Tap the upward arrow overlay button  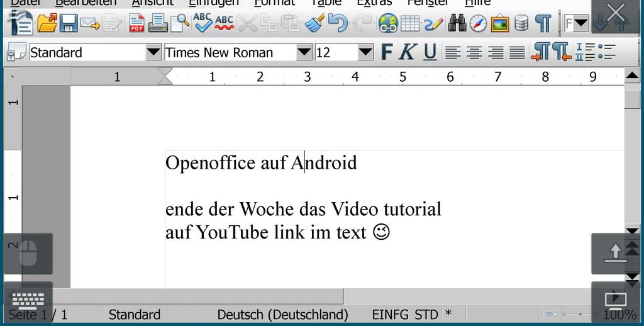coord(615,254)
